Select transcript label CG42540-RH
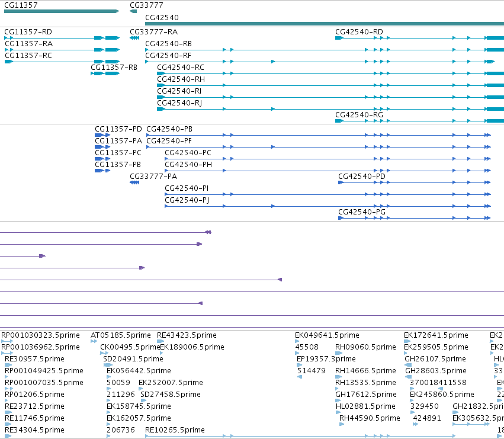 point(181,79)
